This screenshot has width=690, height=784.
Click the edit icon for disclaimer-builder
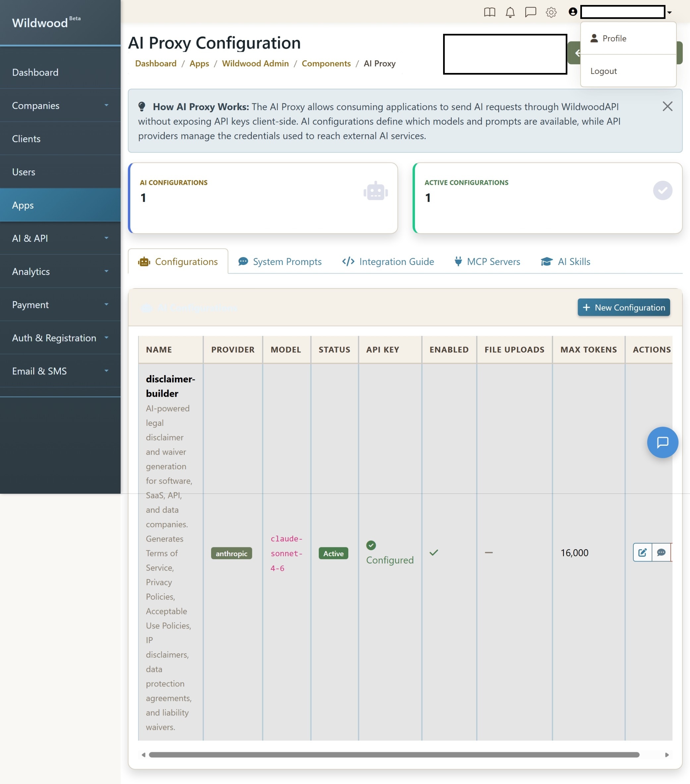pos(642,552)
